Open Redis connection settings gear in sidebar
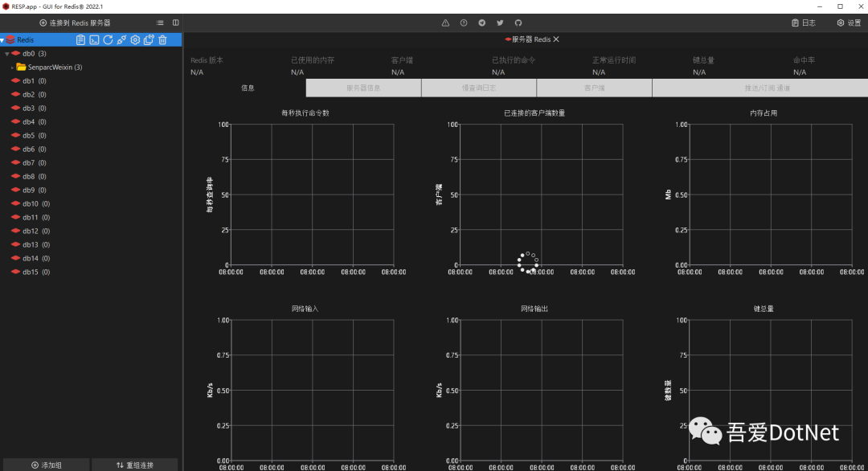Viewport: 868px width, 471px height. (x=135, y=40)
